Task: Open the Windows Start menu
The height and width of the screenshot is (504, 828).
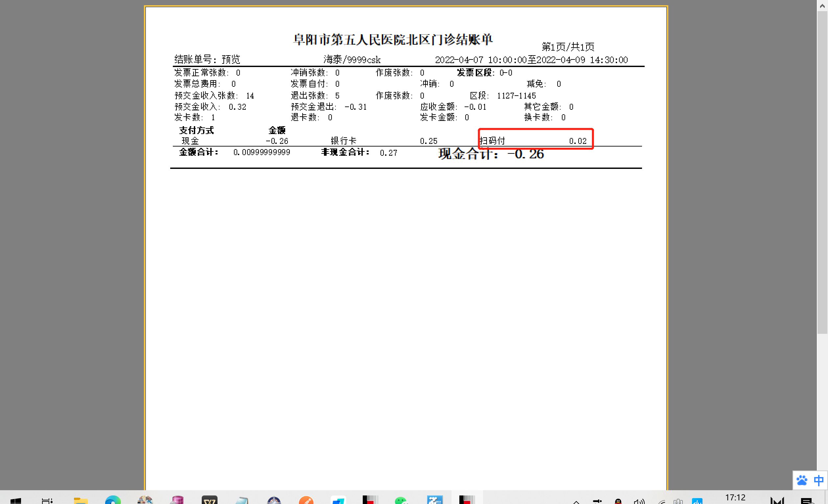Action: coord(15,501)
